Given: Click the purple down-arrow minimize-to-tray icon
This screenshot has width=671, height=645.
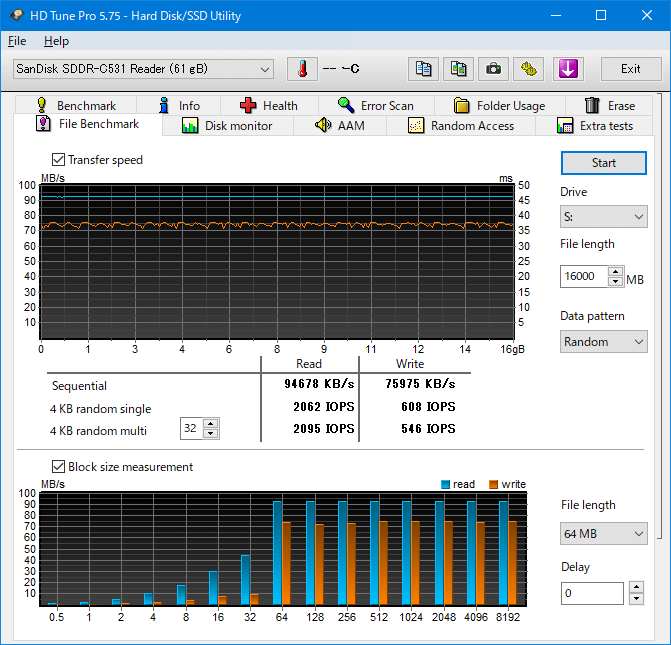Looking at the screenshot, I should coord(567,69).
